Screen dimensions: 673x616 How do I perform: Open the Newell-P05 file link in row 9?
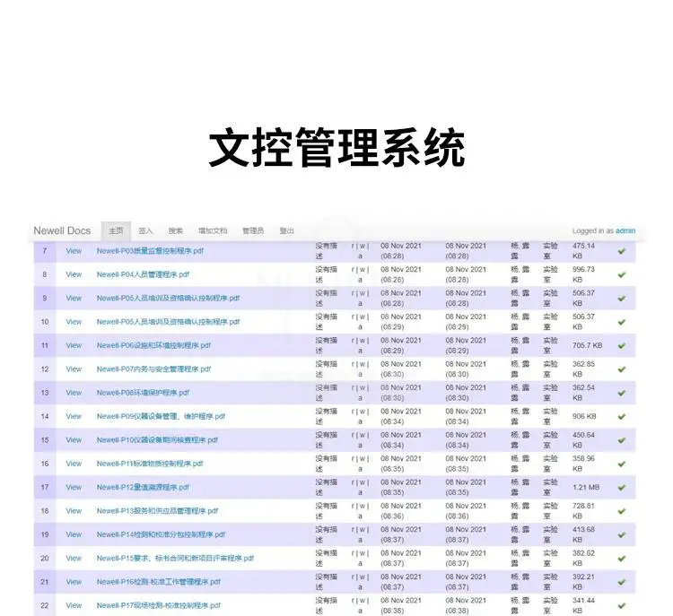[169, 298]
